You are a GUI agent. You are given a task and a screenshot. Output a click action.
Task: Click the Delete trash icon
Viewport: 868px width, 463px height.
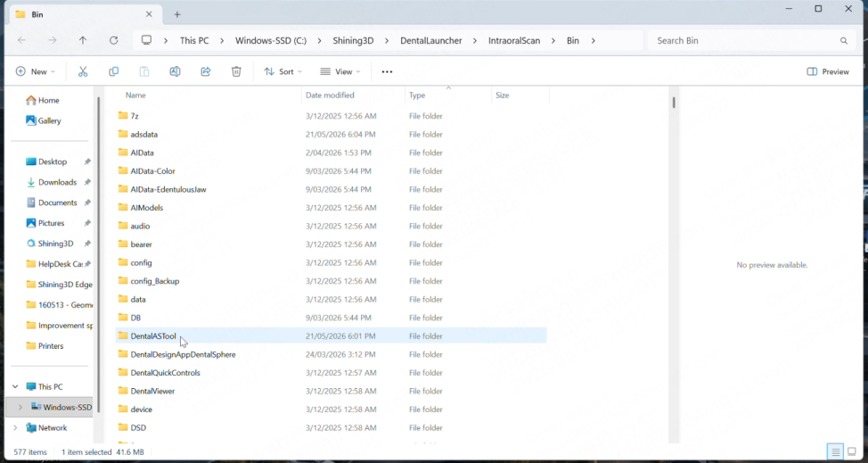tap(236, 71)
